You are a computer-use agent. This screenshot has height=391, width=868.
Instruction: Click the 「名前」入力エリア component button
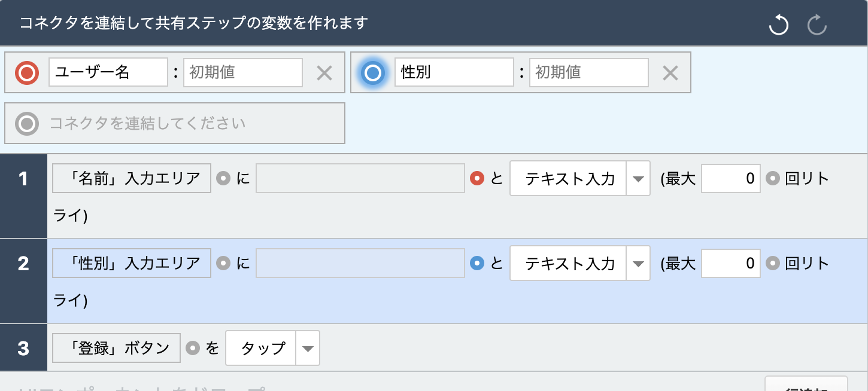132,178
